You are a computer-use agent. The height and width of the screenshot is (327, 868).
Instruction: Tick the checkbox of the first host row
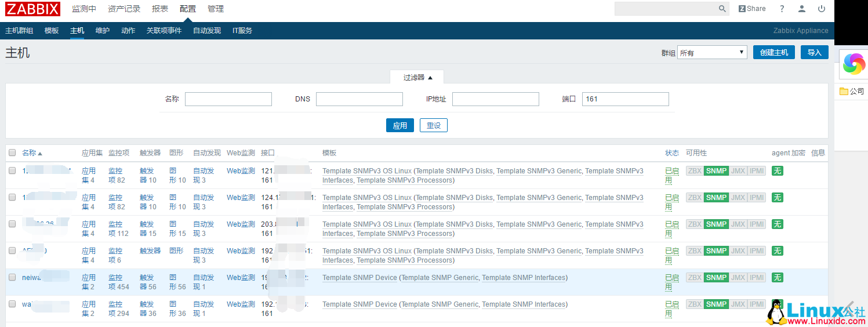coord(12,170)
